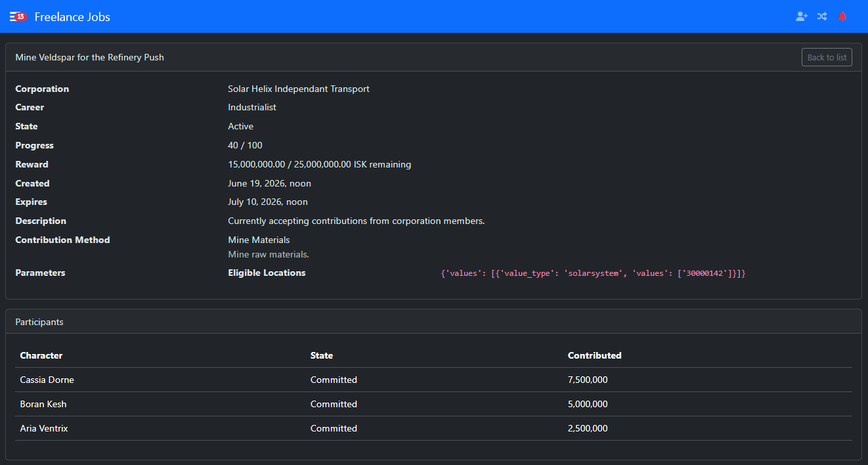Click the solarsystem parameter code value
The width and height of the screenshot is (868, 465).
pyautogui.click(x=593, y=273)
